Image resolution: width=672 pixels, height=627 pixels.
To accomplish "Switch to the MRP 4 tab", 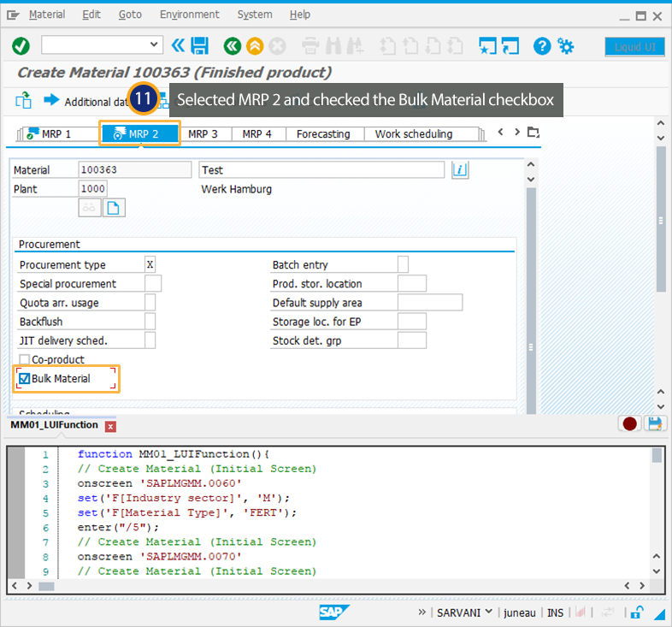I will (x=257, y=133).
